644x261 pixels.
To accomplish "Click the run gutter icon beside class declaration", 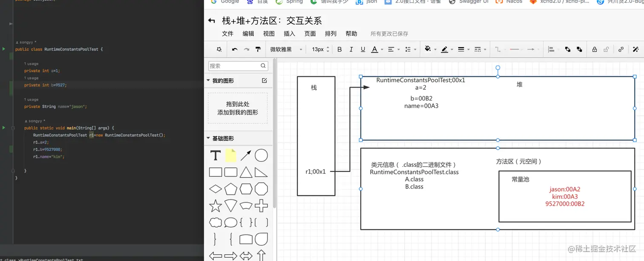I will [x=4, y=49].
